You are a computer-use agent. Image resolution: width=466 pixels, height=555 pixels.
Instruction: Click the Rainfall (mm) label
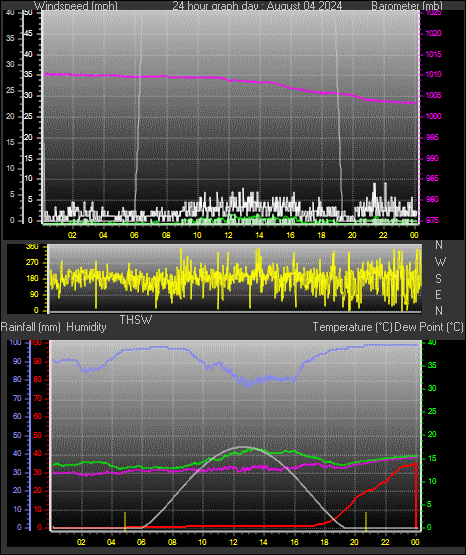coord(30,327)
